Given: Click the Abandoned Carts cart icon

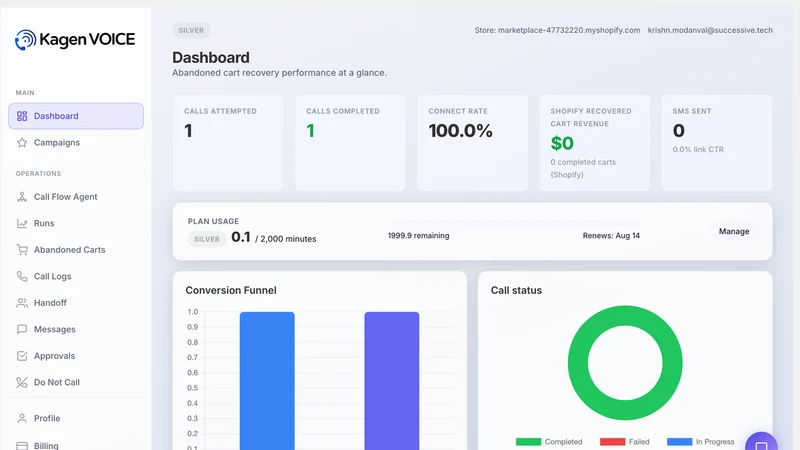Looking at the screenshot, I should point(22,250).
